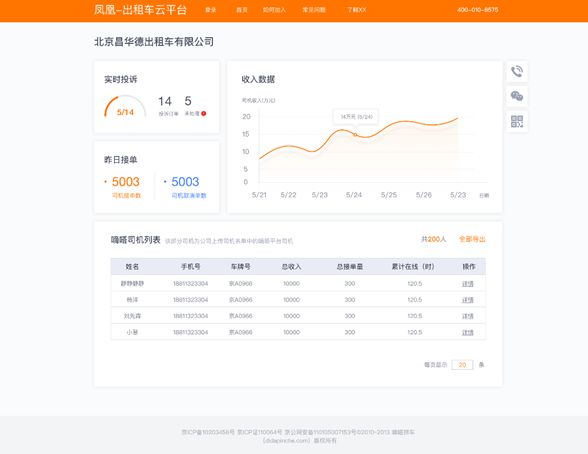Click the 全部导出 export link
This screenshot has height=454, width=588.
(x=472, y=239)
